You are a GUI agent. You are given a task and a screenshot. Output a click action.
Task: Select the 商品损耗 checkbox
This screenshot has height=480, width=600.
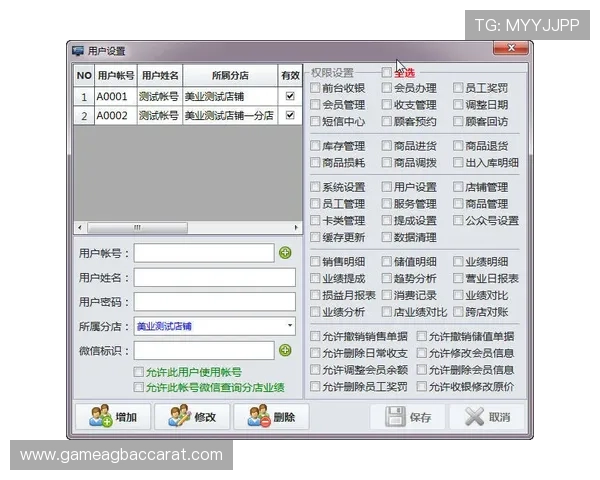[315, 162]
